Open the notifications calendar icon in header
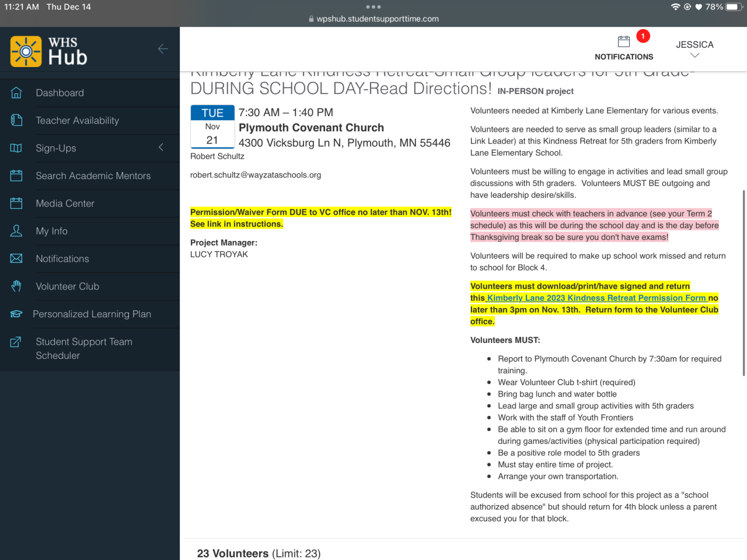The image size is (747, 560). click(624, 41)
